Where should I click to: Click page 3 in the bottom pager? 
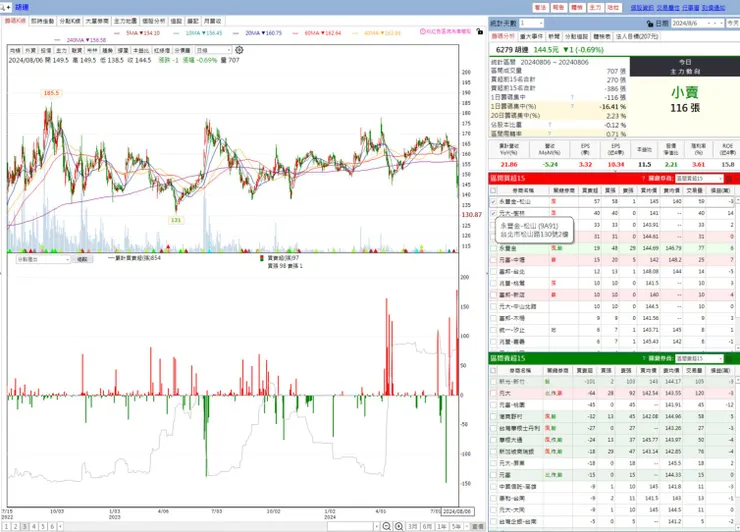click(x=25, y=526)
